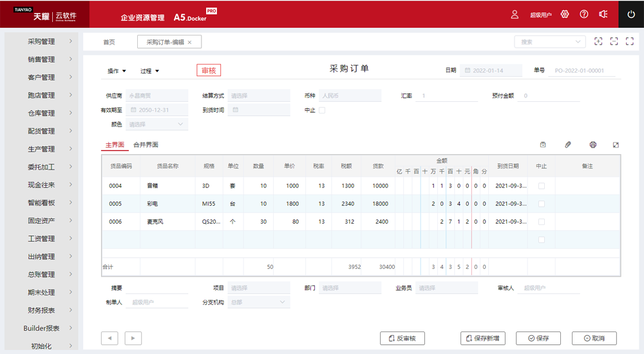
Task: Click the 保存新增 button
Action: point(483,339)
